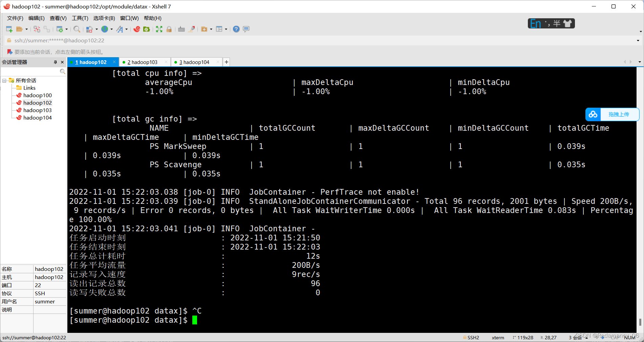Close the 3 hadoop104 tab
This screenshot has width=644, height=342.
218,62
